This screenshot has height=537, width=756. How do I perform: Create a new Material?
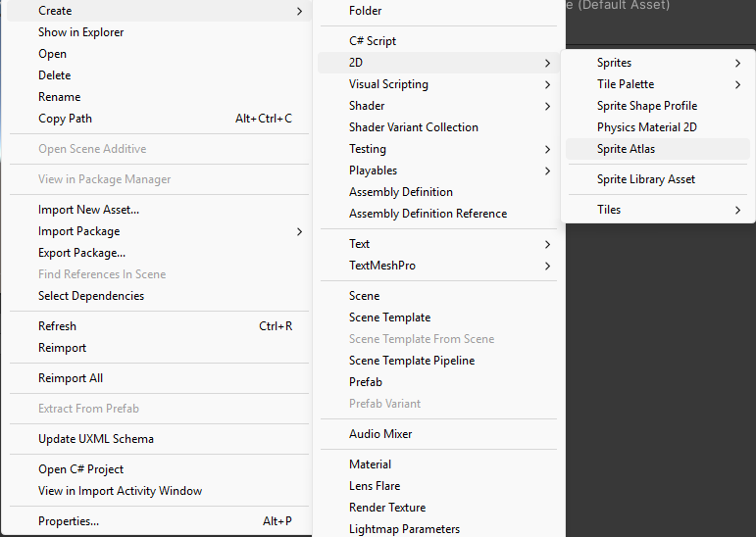(x=438, y=464)
